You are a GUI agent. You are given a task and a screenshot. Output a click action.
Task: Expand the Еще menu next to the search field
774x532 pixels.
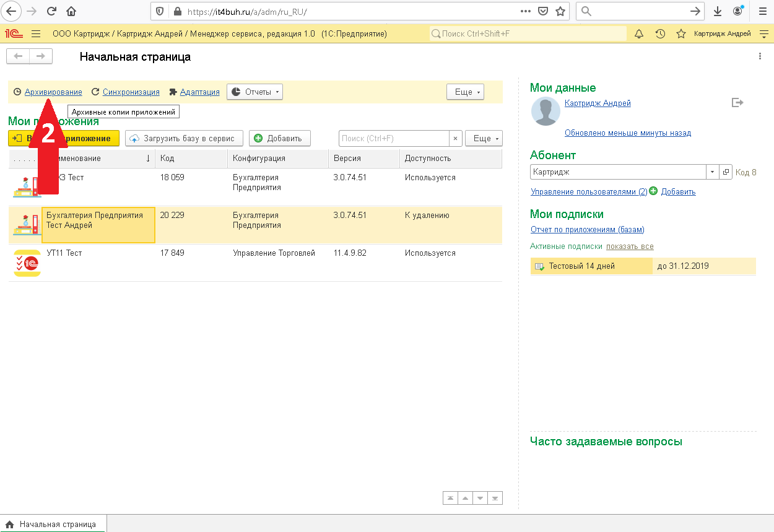(x=483, y=138)
